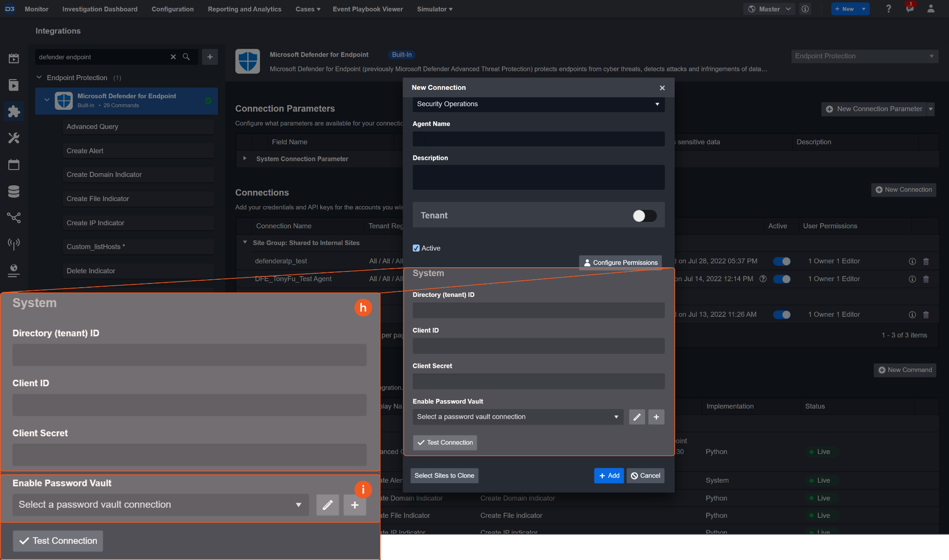Delete the defenderatp_test connection with trash icon
This screenshot has height=560, width=949.
(x=926, y=261)
